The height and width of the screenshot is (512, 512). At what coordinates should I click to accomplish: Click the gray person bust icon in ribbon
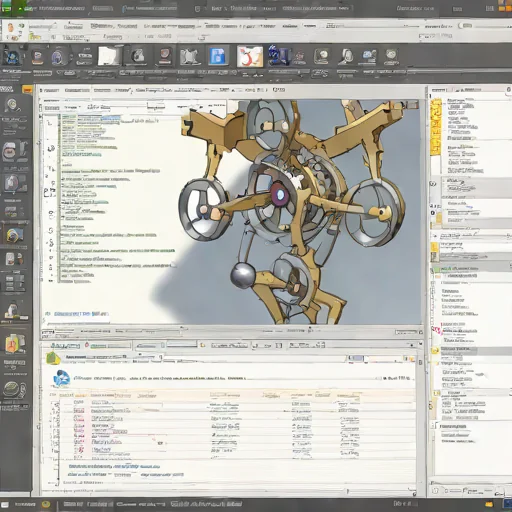click(x=347, y=56)
